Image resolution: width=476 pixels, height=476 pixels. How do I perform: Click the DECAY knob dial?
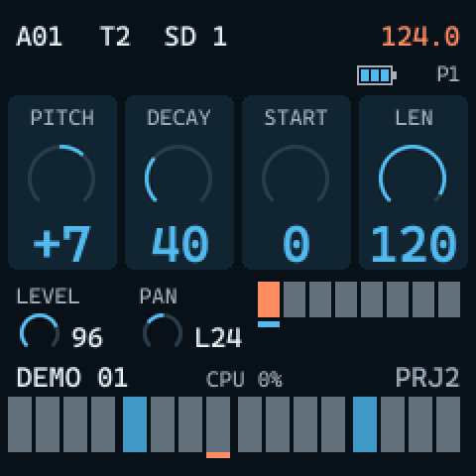click(178, 175)
